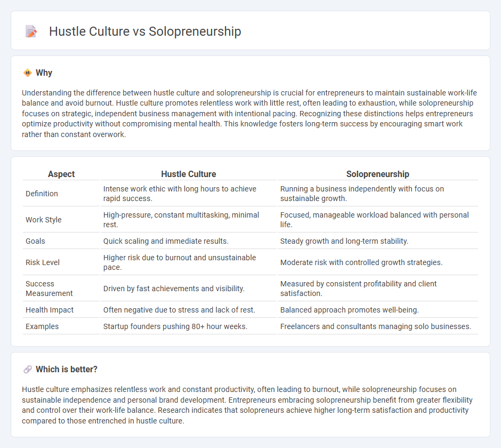Viewport: 501px width, 448px height.
Task: Click cell 'Quick scaling and immediate results.'
Action: [189, 241]
